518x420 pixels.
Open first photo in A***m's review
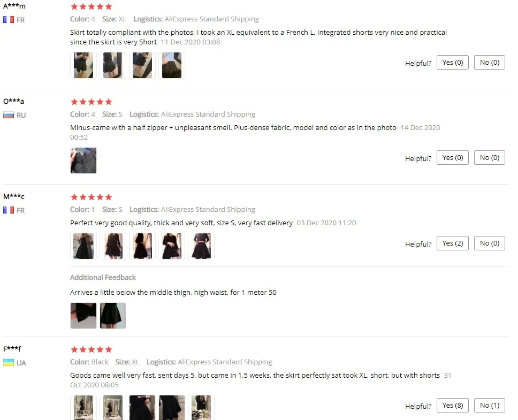83,65
